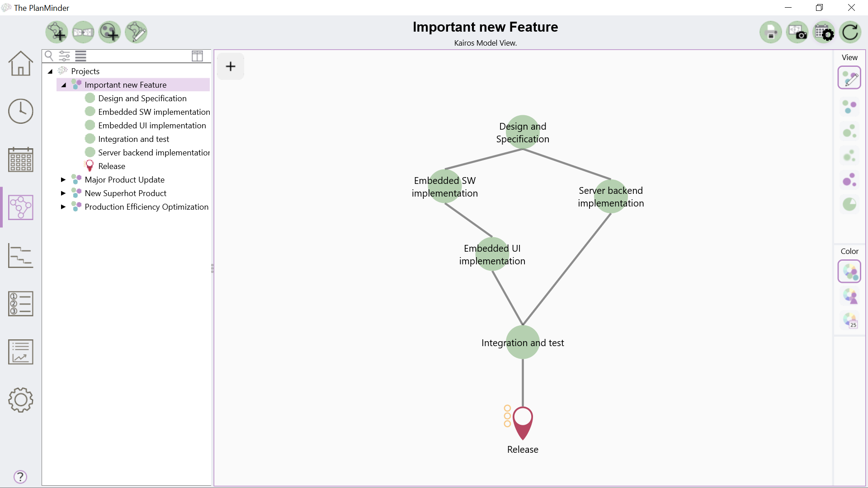Screen dimensions: 868x488
Task: Open the numbered list view
Action: point(20,304)
